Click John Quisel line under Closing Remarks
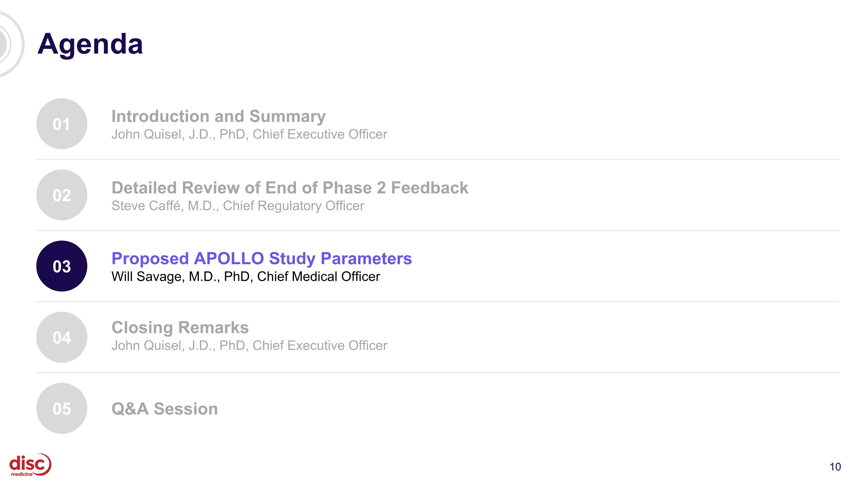 [249, 346]
